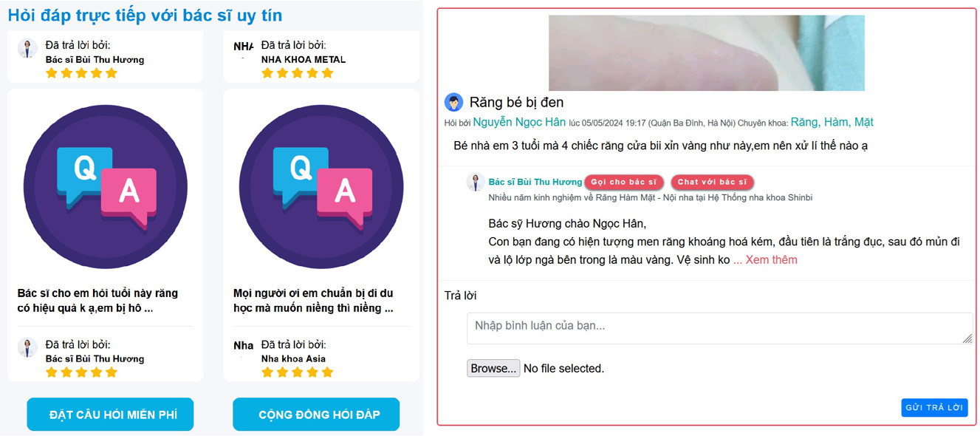Click asker avatar beside 'Răng bé bị đen'
980x436 pixels.
[x=453, y=103]
